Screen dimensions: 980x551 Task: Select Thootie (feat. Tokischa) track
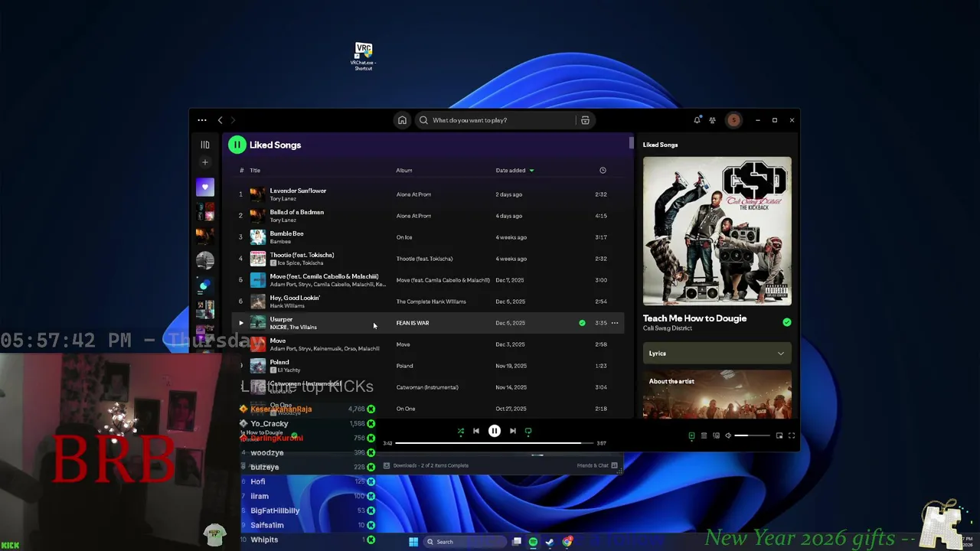tap(302, 255)
